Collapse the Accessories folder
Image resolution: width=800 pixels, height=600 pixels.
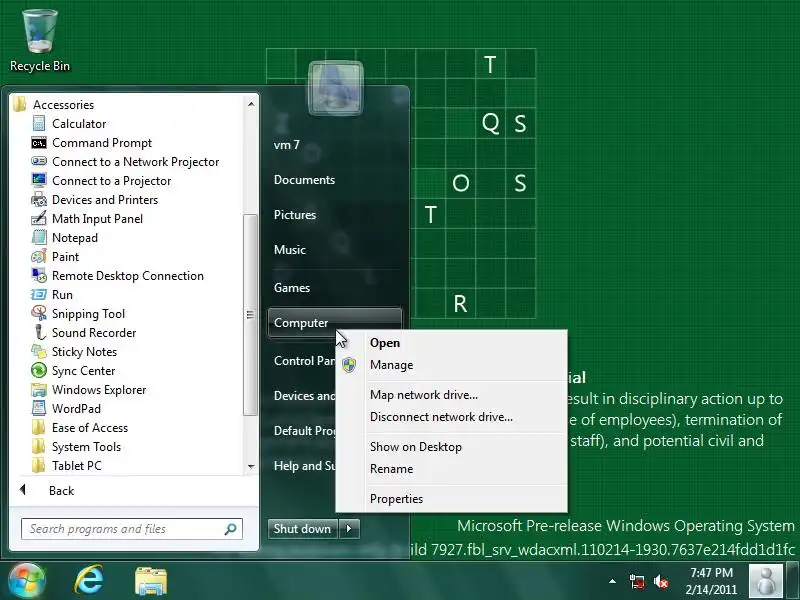point(54,105)
